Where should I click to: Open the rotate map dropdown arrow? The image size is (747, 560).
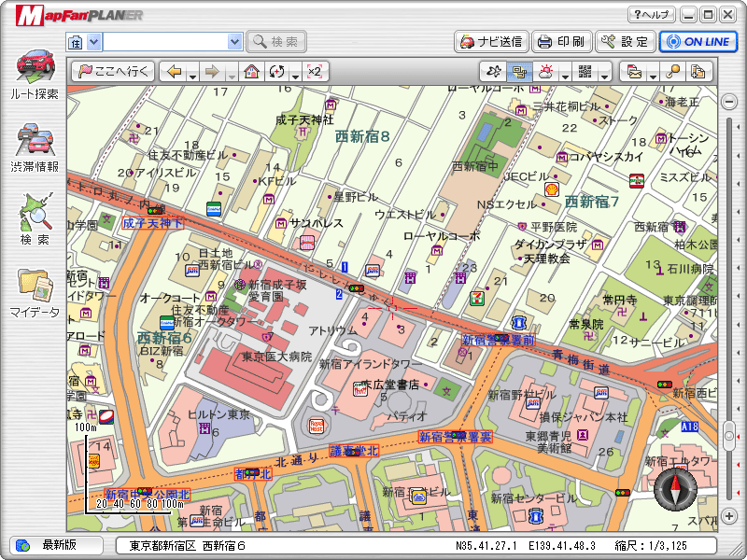click(x=295, y=76)
